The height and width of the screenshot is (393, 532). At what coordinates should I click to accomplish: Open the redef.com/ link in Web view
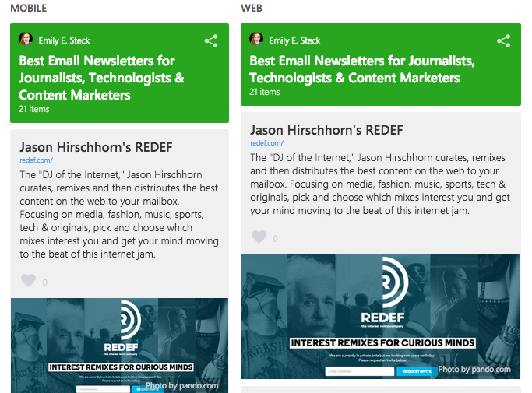coord(266,143)
